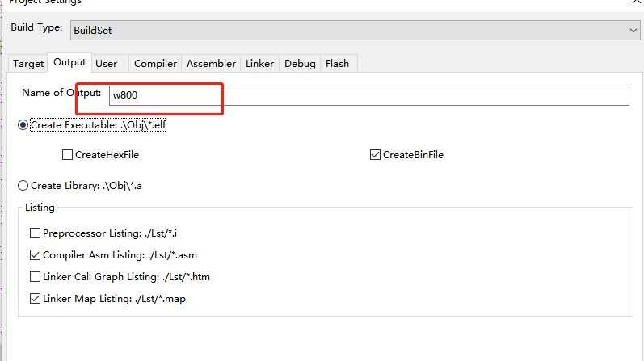Disable Compiler Asm Listing checkbox
This screenshot has height=361, width=644.
point(35,255)
